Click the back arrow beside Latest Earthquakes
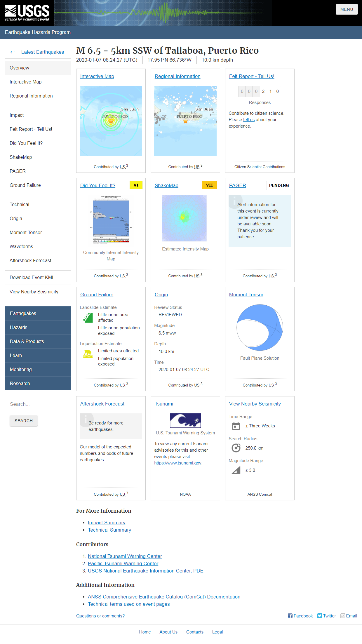 pyautogui.click(x=12, y=52)
